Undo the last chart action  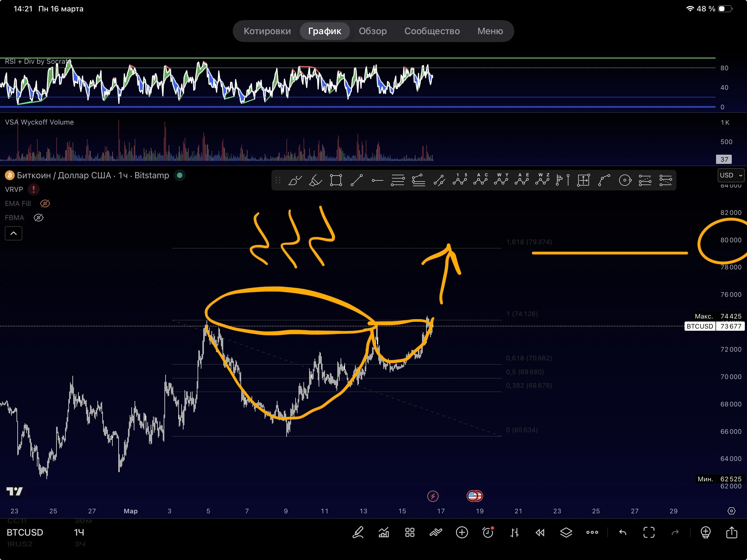(623, 533)
